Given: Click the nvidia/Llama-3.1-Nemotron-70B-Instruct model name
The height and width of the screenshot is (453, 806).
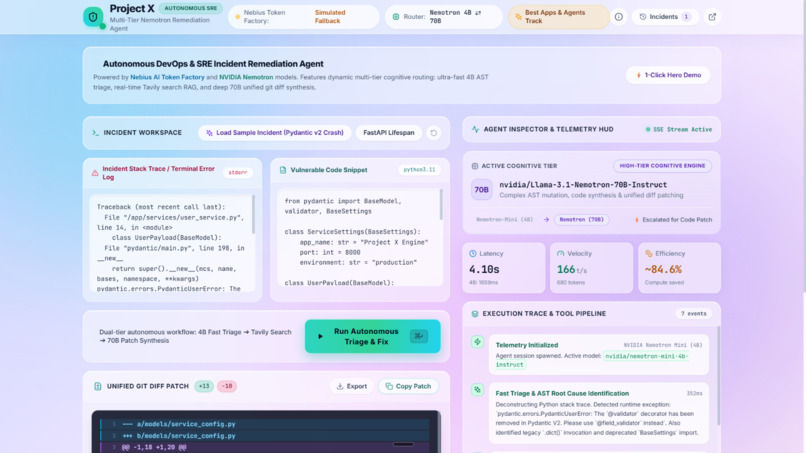Looking at the screenshot, I should pyautogui.click(x=583, y=185).
